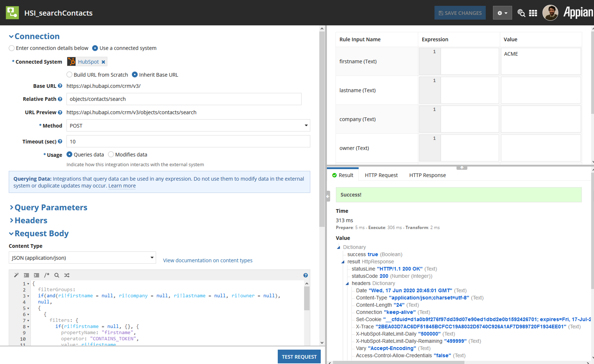Switch to the HTTP Response tab
Viewport: 594px width, 364px height.
coord(427,175)
